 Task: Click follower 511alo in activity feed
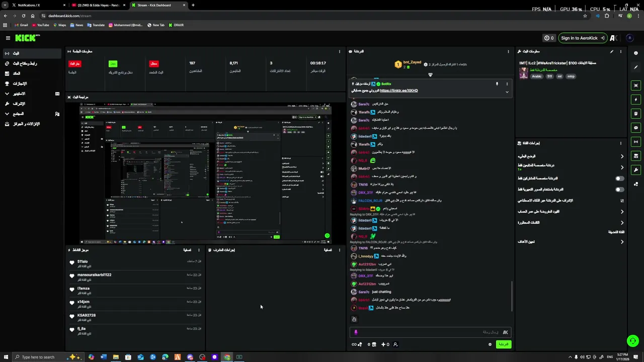(x=83, y=261)
